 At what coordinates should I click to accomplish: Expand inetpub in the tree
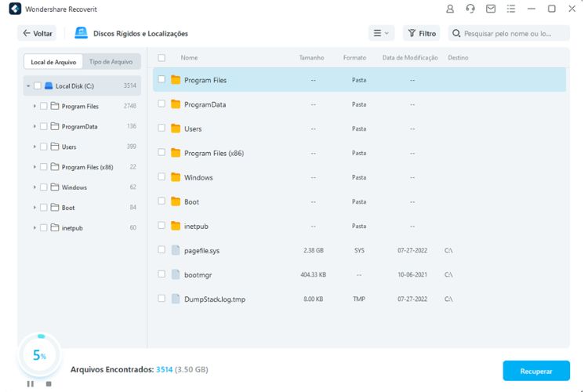pyautogui.click(x=34, y=227)
